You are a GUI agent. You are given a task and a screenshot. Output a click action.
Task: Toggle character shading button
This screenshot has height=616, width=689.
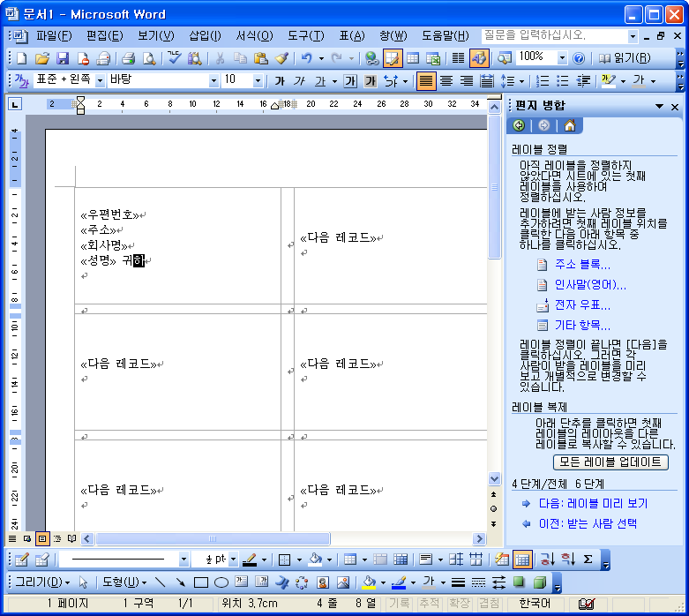pos(371,81)
